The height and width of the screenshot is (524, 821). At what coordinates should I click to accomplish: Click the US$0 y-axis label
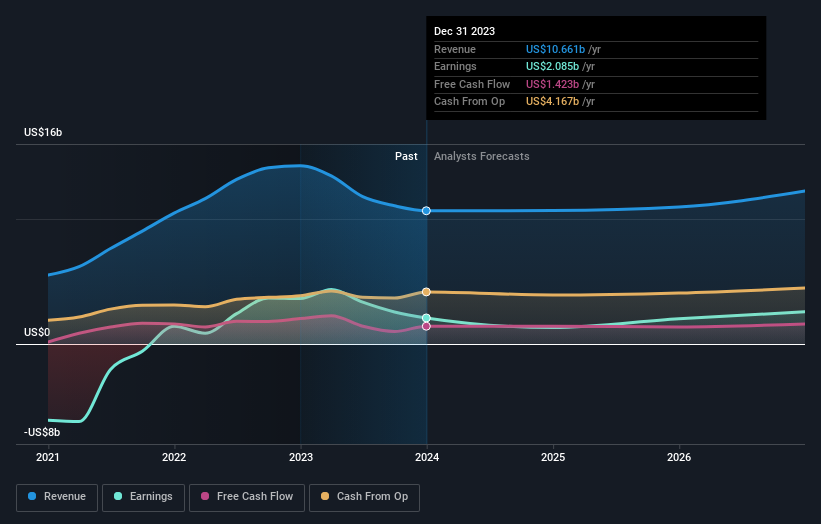coord(37,332)
